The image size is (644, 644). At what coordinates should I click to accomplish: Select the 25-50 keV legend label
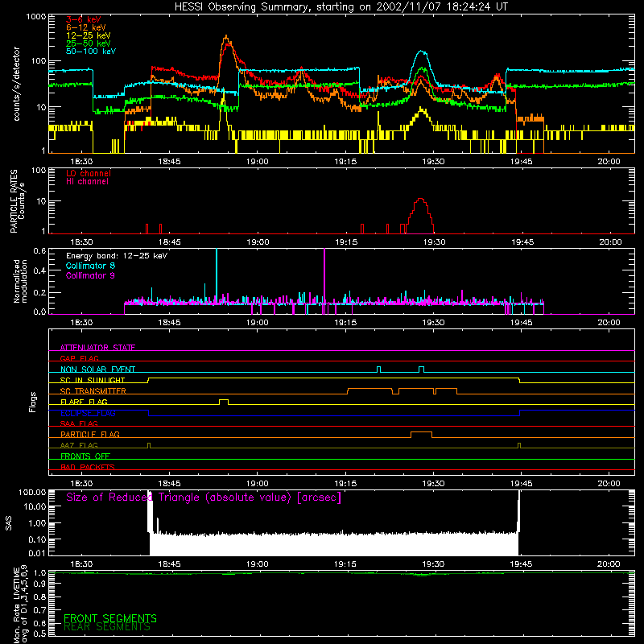88,43
